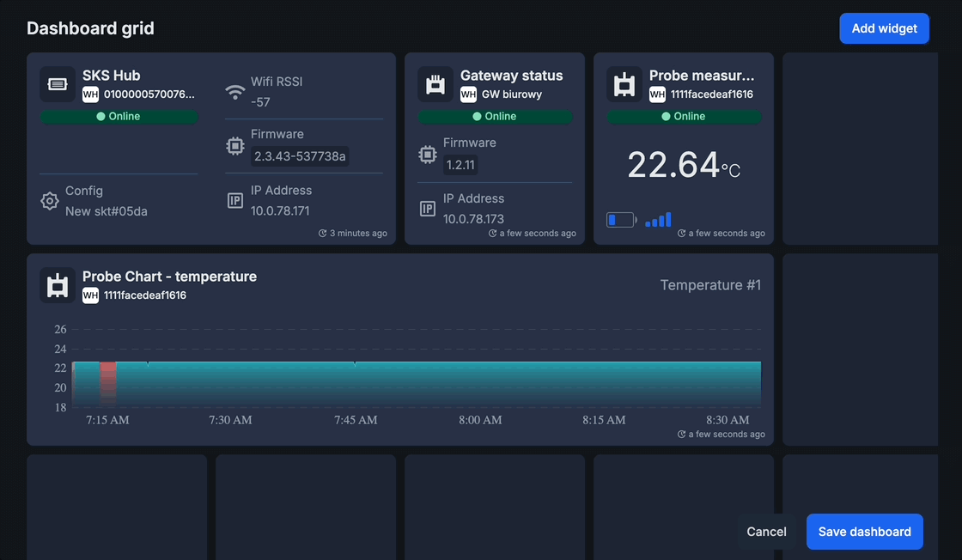Click the Config gear icon
This screenshot has width=962, height=560.
[x=50, y=201]
